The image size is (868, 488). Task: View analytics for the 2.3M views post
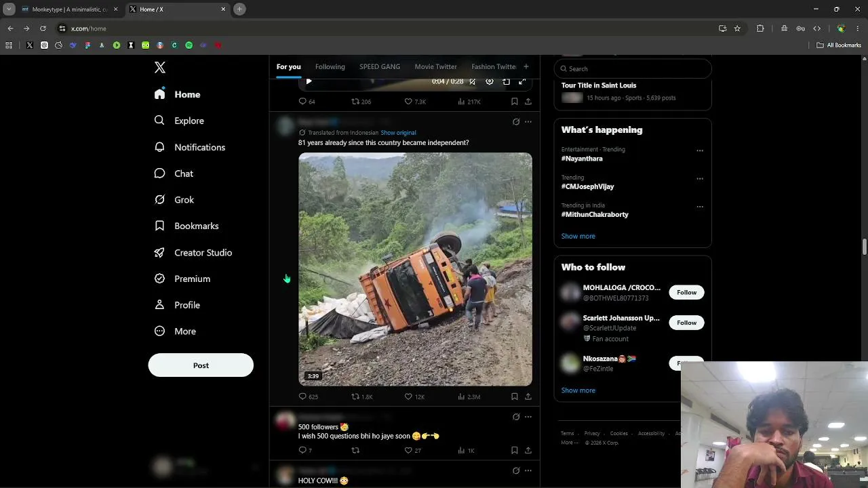click(469, 396)
